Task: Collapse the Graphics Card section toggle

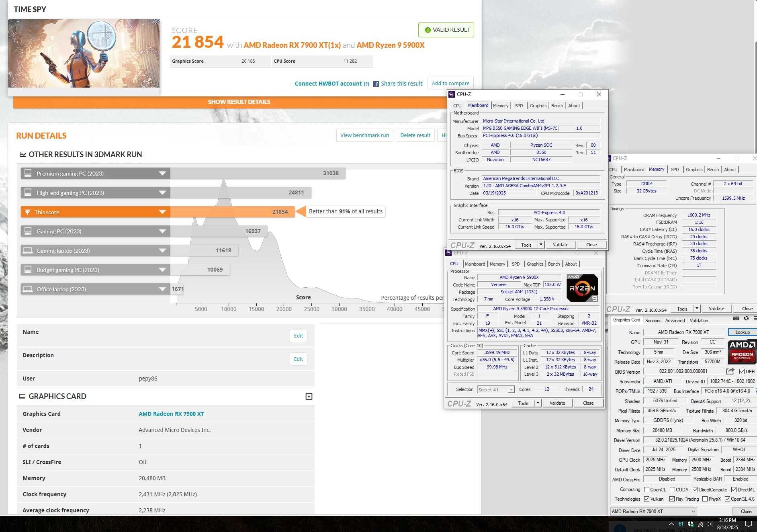Action: tap(309, 397)
